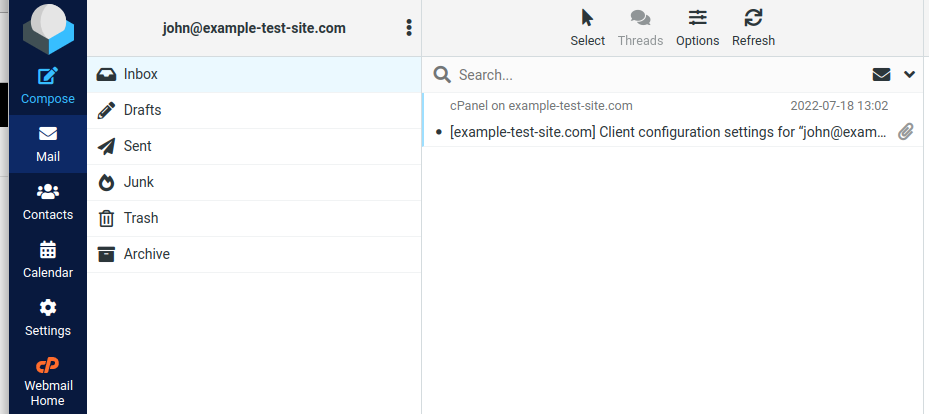Open the Archive folder
The image size is (929, 414).
tap(146, 254)
